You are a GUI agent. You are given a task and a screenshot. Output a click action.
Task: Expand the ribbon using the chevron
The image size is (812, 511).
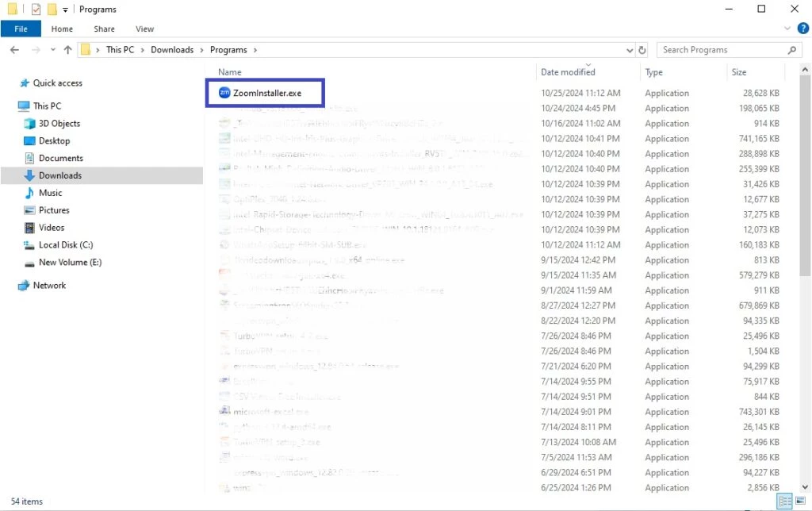coord(787,29)
